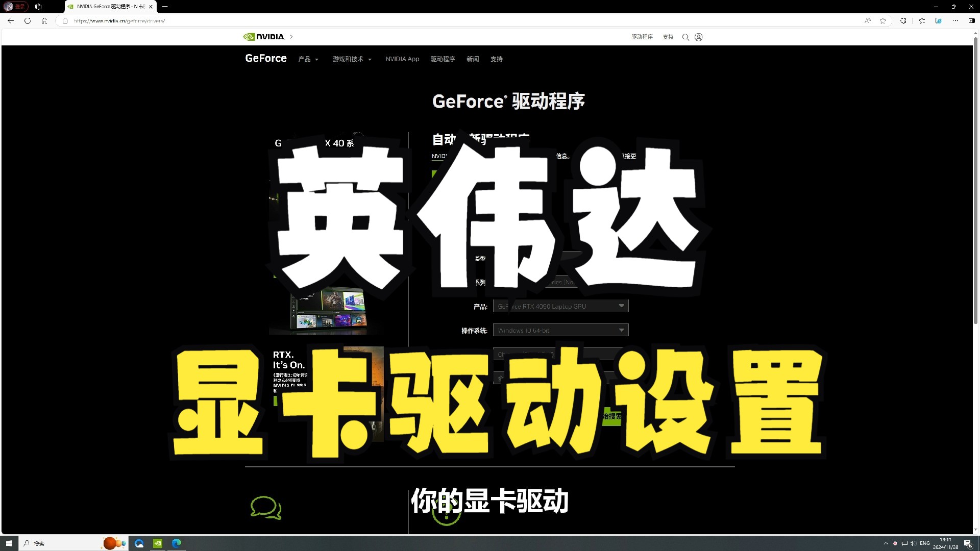Image resolution: width=980 pixels, height=551 pixels.
Task: Open the browser search with the magnifier icon on NVIDIA page
Action: 685,37
